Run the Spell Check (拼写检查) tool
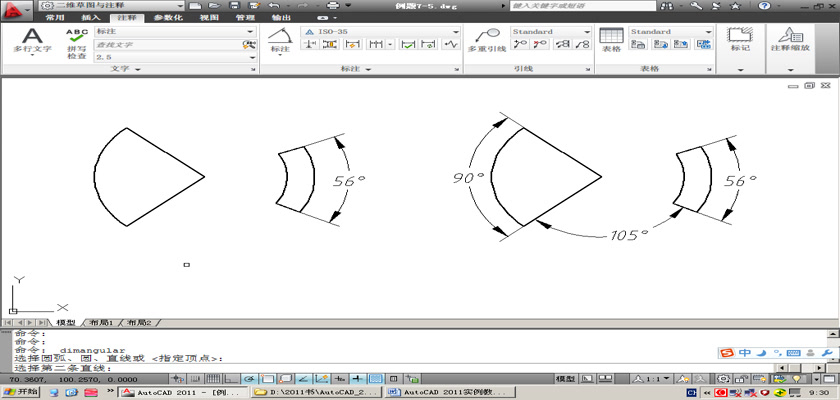The width and height of the screenshot is (840, 400). click(77, 44)
